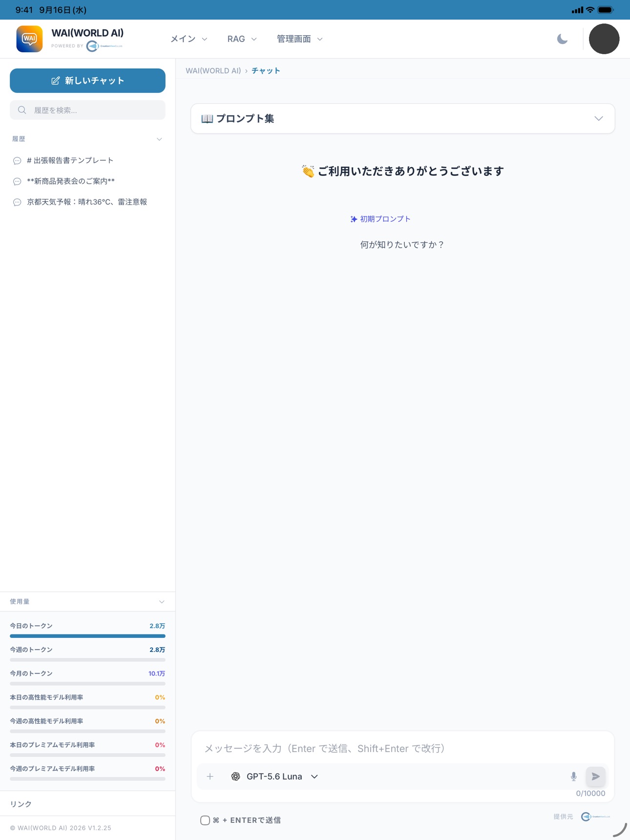Click the plus icon to attach a file

(210, 777)
